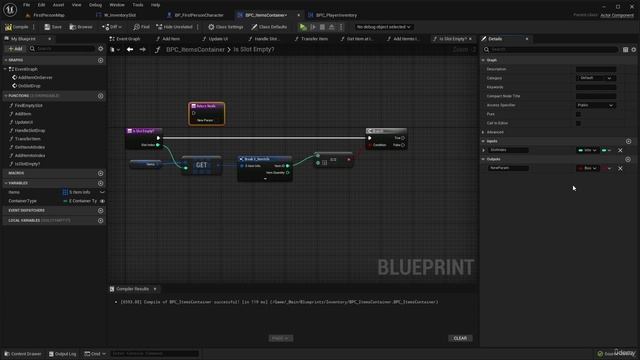Click the Add button in My Blueprint
The image size is (640, 360).
pos(16,49)
